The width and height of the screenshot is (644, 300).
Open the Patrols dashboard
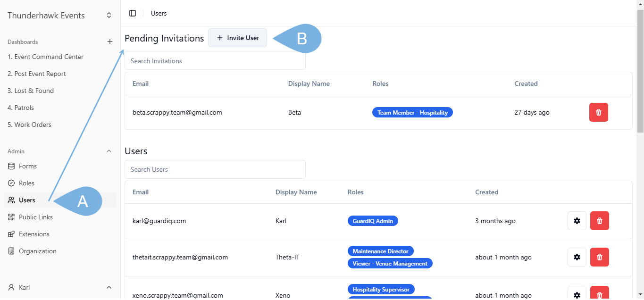pyautogui.click(x=21, y=108)
